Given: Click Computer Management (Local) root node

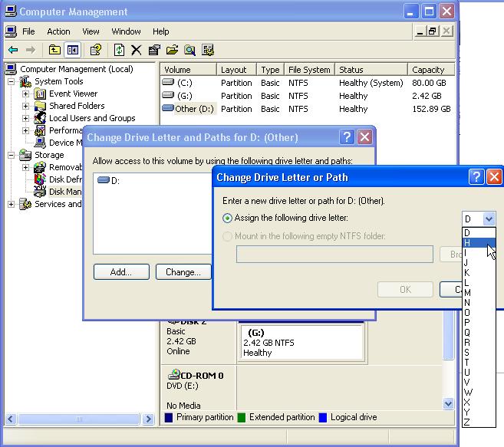Looking at the screenshot, I should 77,69.
